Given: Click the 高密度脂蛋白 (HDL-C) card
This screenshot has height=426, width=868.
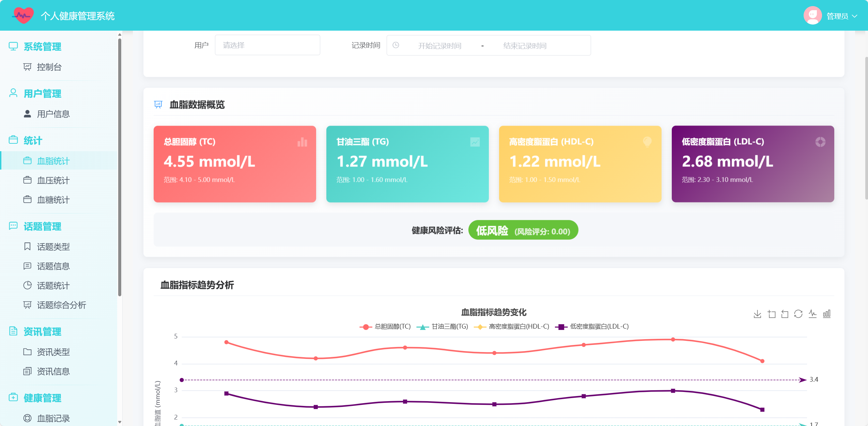Looking at the screenshot, I should tap(580, 164).
